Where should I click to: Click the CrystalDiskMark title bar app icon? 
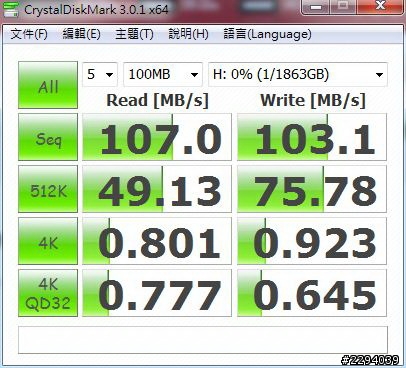(x=10, y=10)
